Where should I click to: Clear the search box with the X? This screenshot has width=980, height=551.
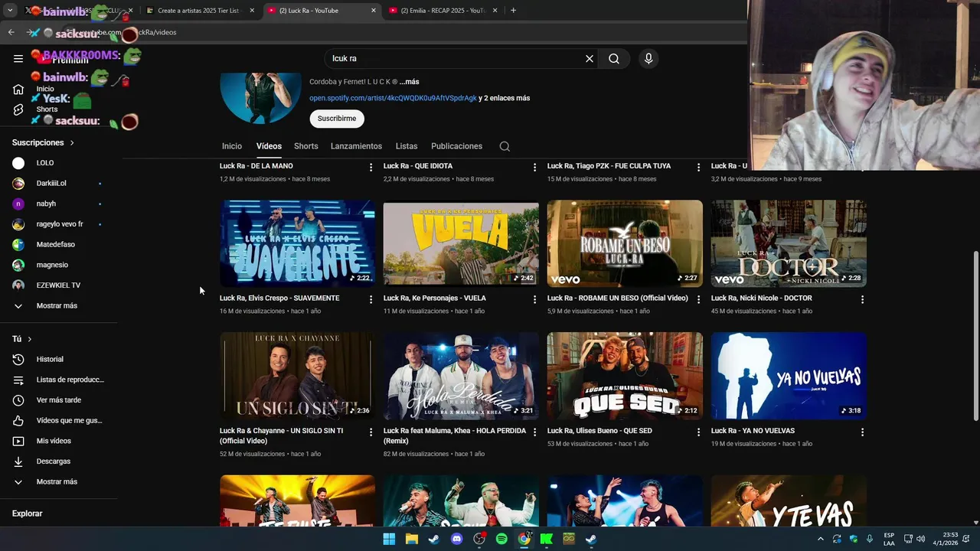[590, 58]
